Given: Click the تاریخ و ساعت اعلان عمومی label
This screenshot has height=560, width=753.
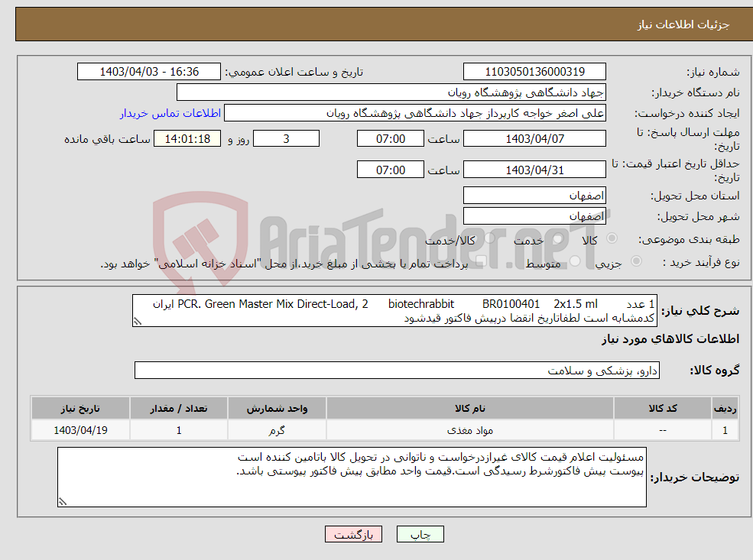Looking at the screenshot, I should 294,72.
